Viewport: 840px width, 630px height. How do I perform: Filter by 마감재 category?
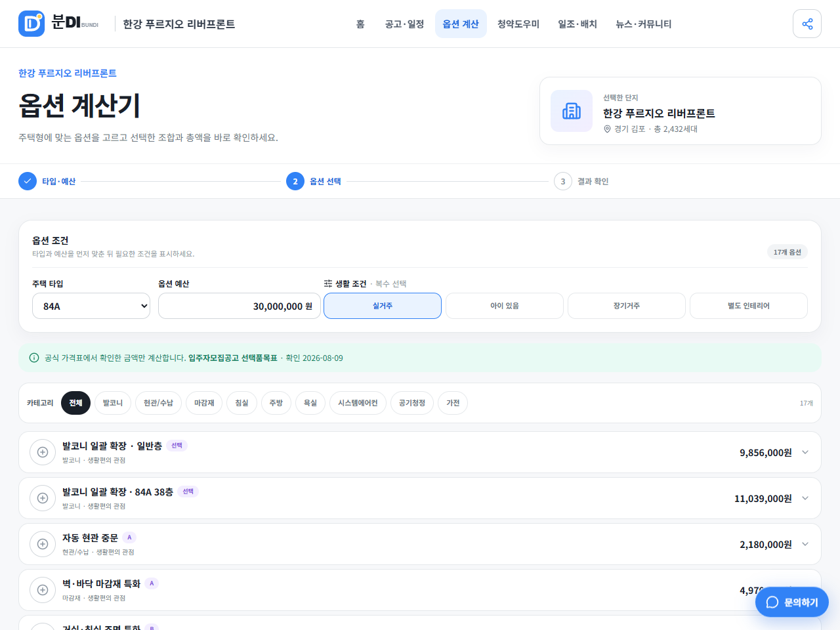point(205,403)
